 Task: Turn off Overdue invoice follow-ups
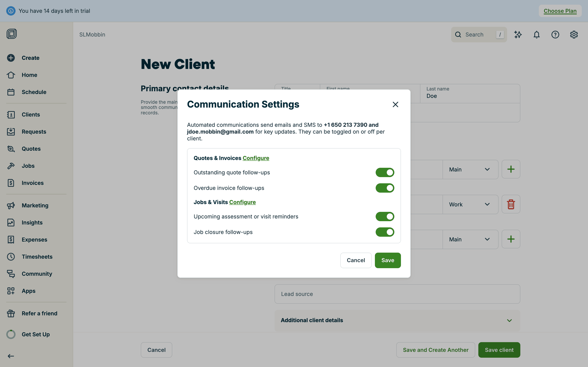click(x=385, y=188)
